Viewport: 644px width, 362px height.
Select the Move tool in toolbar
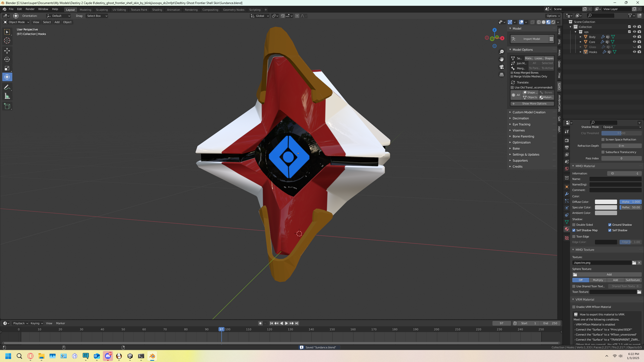pyautogui.click(x=7, y=51)
